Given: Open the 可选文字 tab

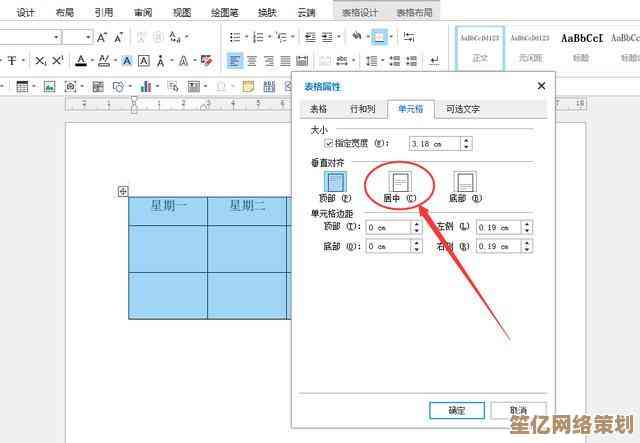Looking at the screenshot, I should 462,109.
